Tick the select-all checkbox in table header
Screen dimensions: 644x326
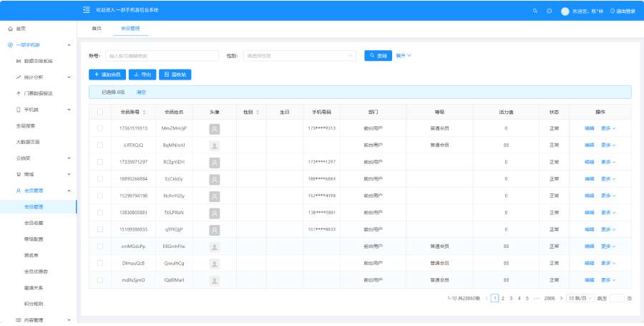point(100,112)
